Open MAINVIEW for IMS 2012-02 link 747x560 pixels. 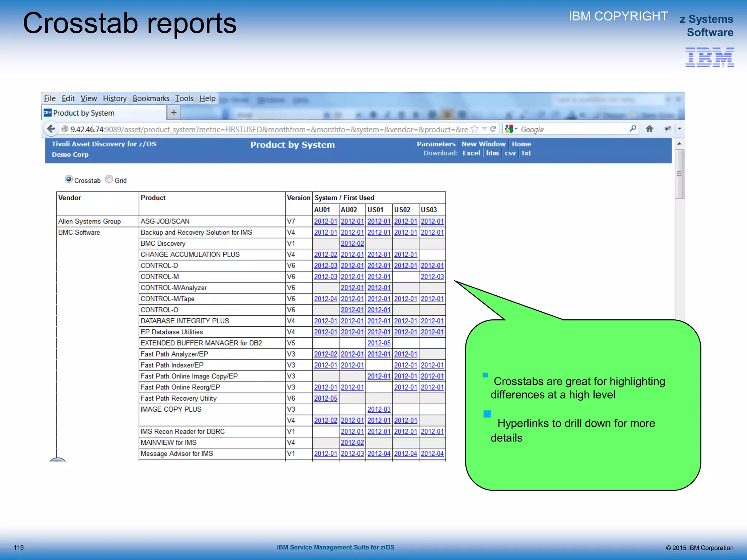click(x=352, y=443)
